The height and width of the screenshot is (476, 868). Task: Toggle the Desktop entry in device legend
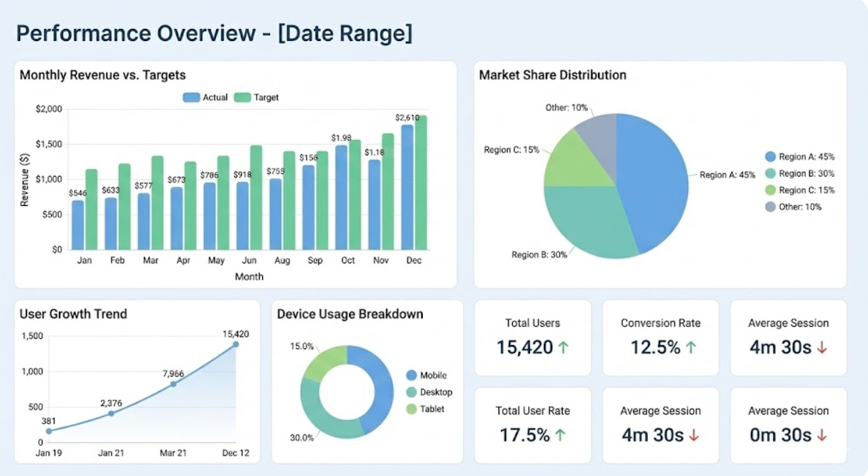pyautogui.click(x=411, y=392)
